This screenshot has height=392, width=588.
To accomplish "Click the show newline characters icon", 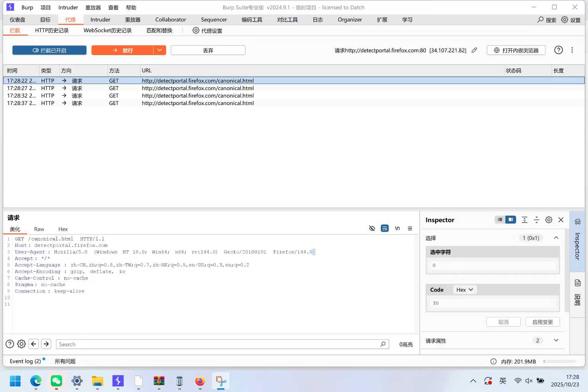I will [x=397, y=228].
